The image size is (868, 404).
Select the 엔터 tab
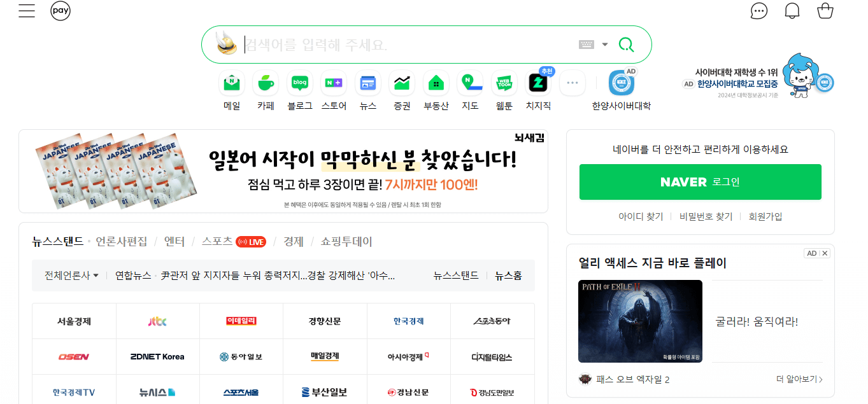tap(174, 242)
